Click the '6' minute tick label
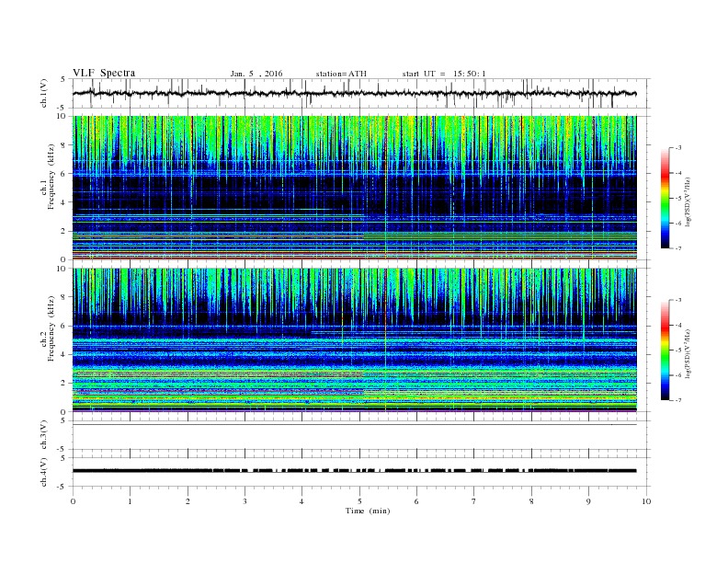The height and width of the screenshot is (563, 728). click(x=416, y=501)
